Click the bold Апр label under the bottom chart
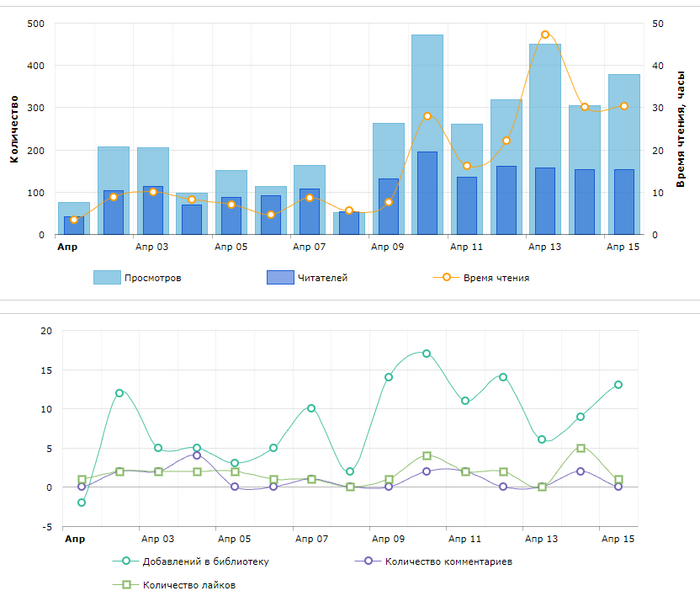This screenshot has height=596, width=700. [x=75, y=539]
